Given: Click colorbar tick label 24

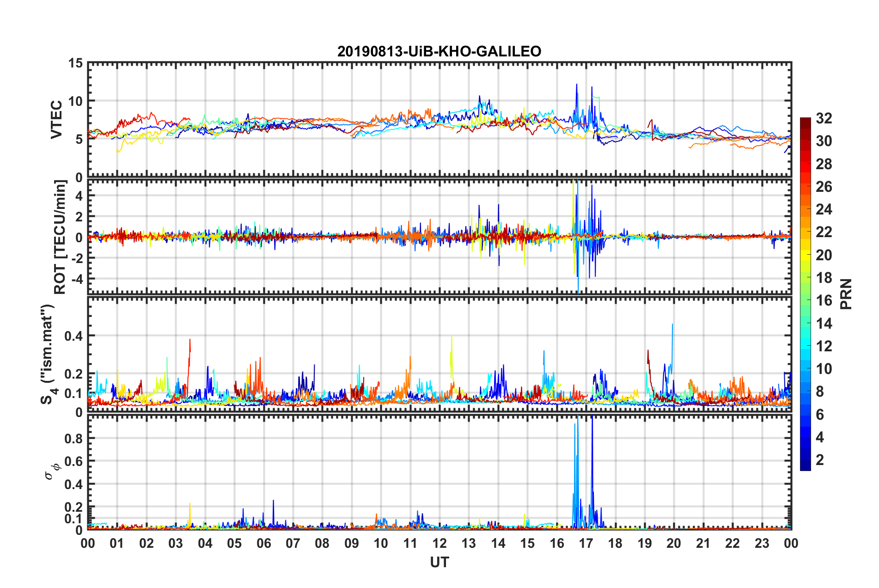Looking at the screenshot, I should pos(824,209).
